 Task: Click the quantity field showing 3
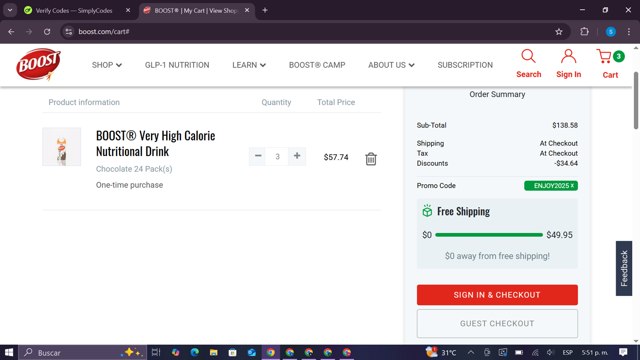pyautogui.click(x=277, y=156)
